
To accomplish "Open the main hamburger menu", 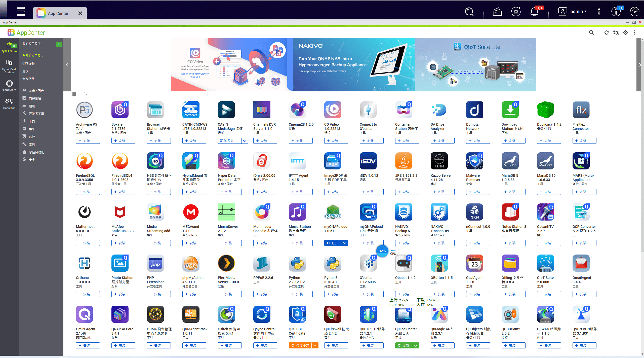I will [x=21, y=12].
